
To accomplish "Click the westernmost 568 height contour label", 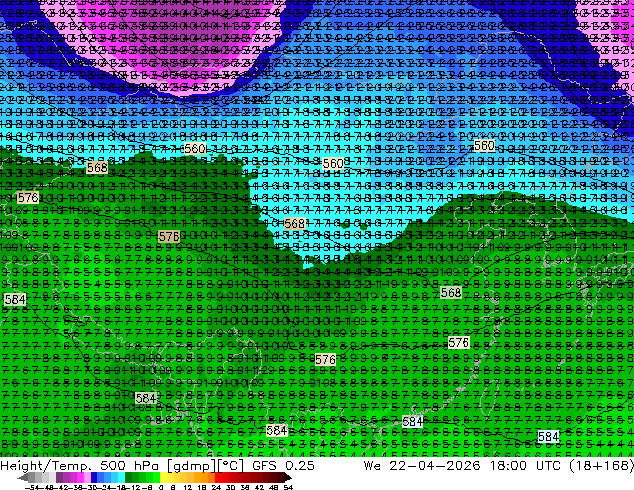I will [x=97, y=167].
